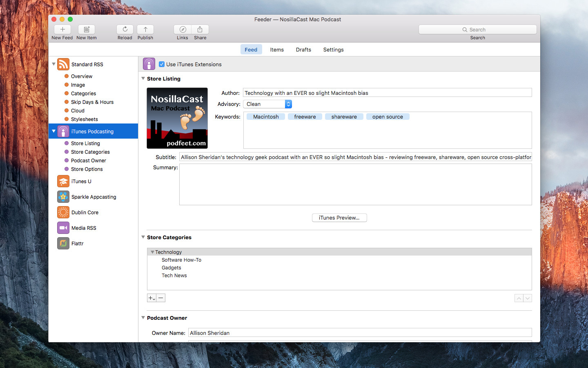This screenshot has width=588, height=368.
Task: Switch to the Settings tab
Action: pos(333,49)
